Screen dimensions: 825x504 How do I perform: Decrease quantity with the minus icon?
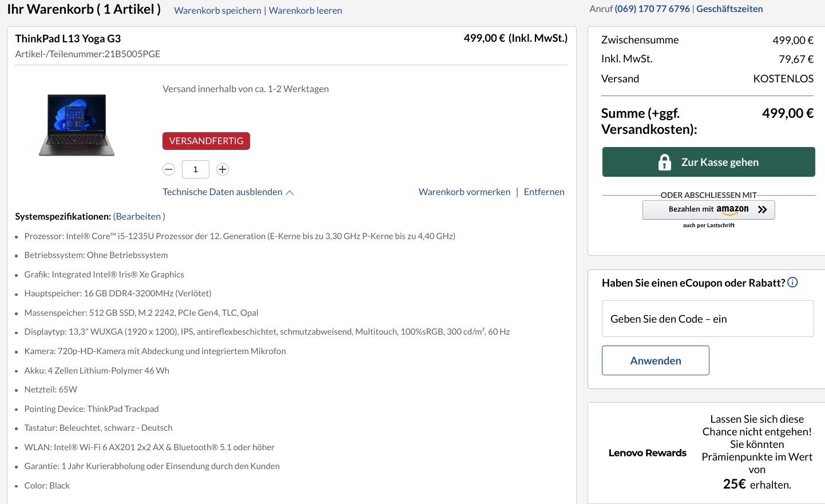point(169,169)
